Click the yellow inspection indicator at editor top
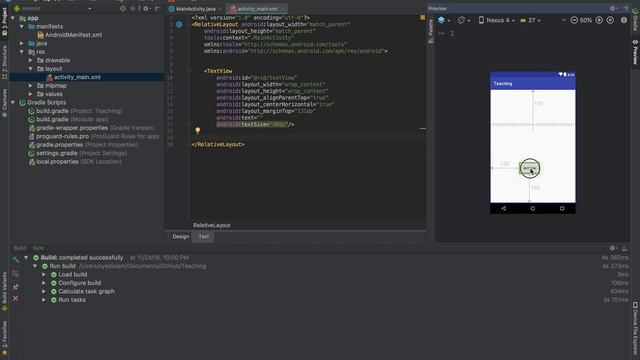640x360 pixels. (x=422, y=18)
